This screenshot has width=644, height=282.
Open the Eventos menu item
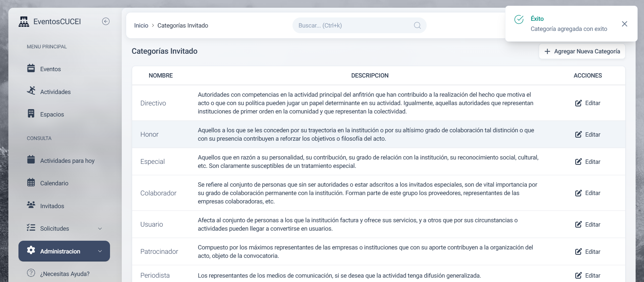pos(64,68)
